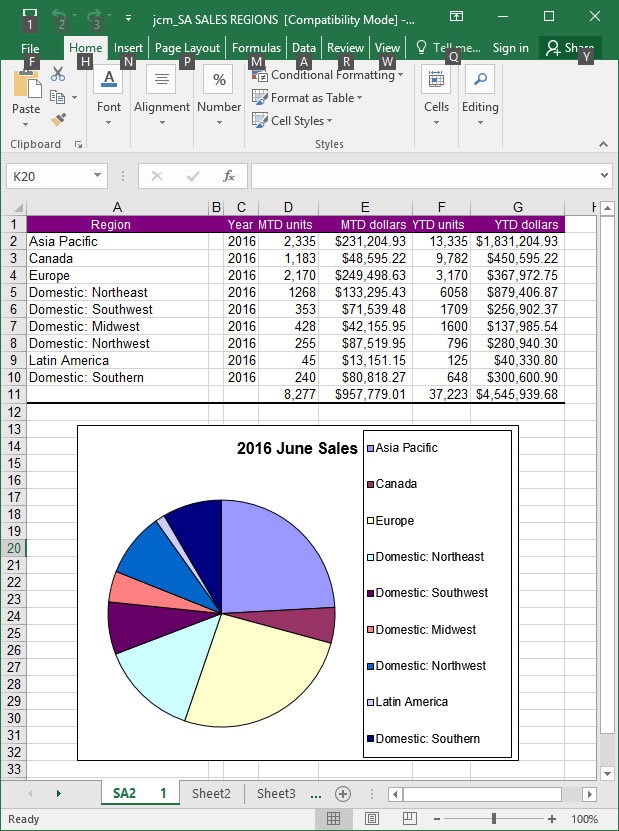Switch to the Data tab

tap(304, 48)
